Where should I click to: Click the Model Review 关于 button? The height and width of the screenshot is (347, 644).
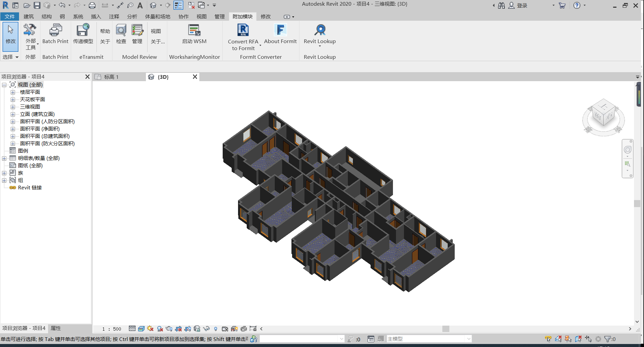[x=105, y=41]
